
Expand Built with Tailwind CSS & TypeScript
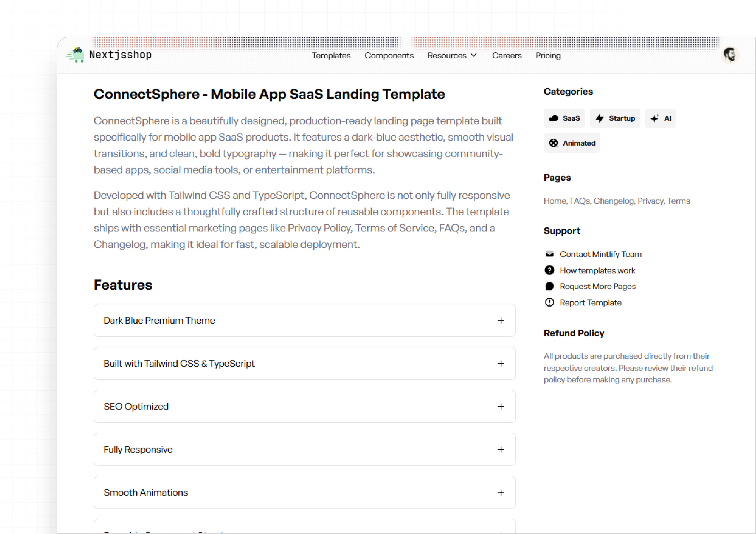[x=501, y=363]
